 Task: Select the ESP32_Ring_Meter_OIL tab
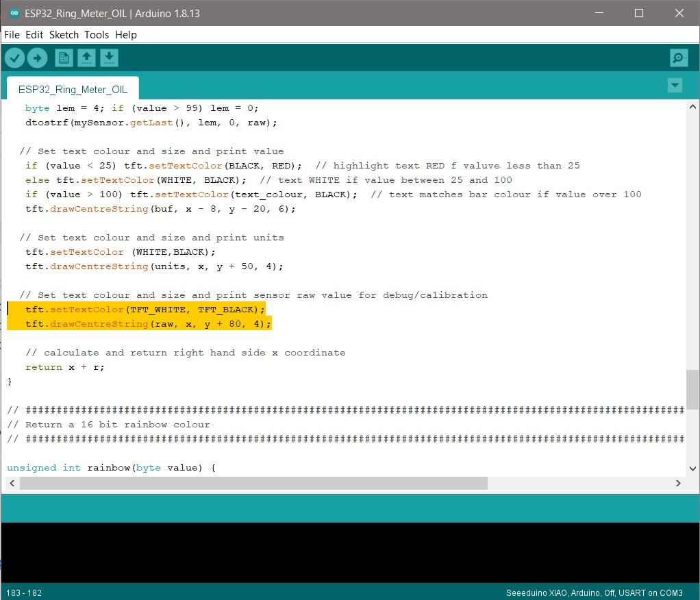click(x=72, y=89)
